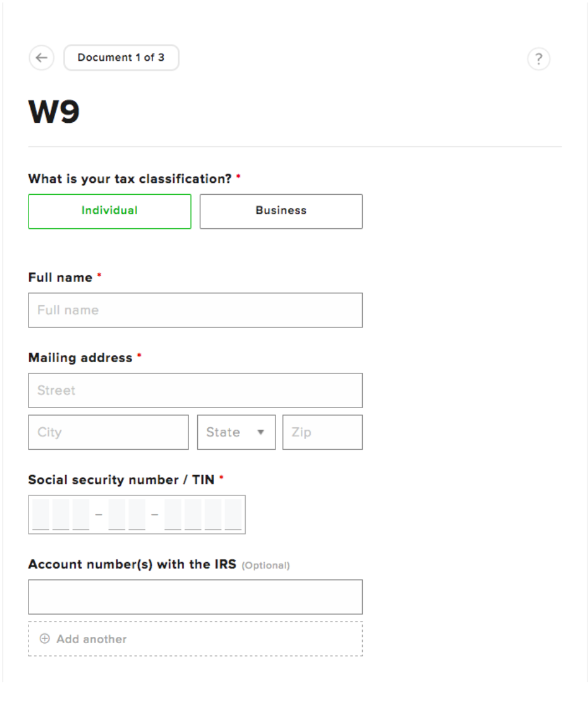Image resolution: width=588 pixels, height=717 pixels.
Task: Click the plus icon beside Add another
Action: (45, 639)
